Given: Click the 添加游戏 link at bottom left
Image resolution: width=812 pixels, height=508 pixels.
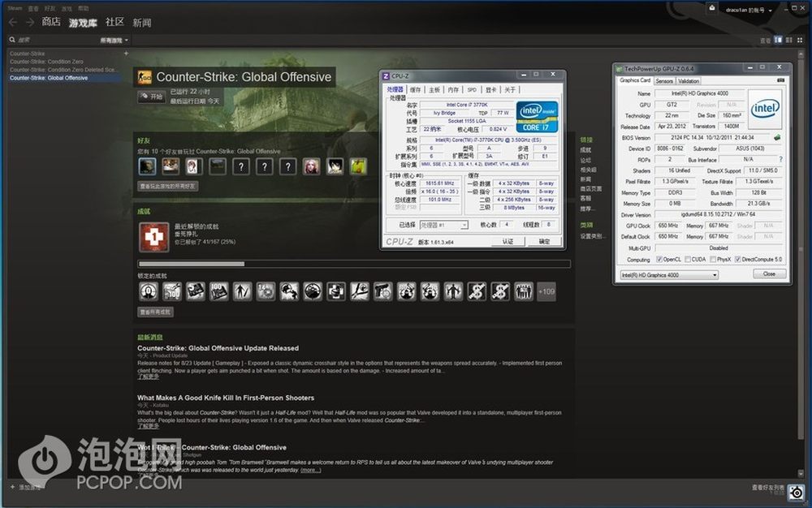Looking at the screenshot, I should [x=28, y=487].
